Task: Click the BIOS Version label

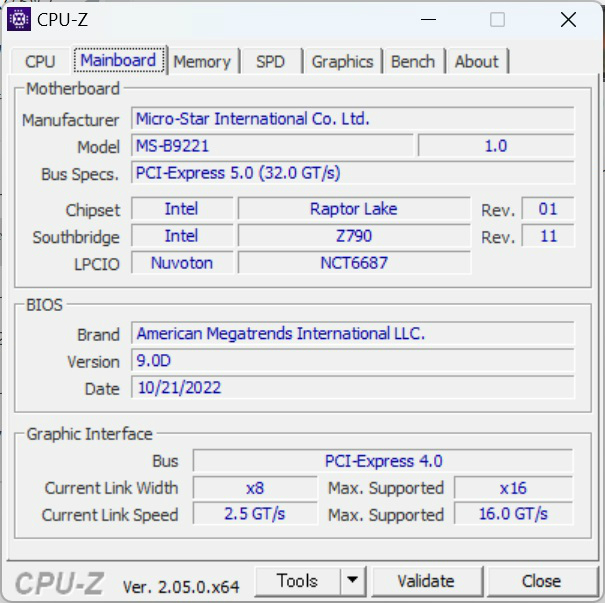Action: click(x=93, y=362)
